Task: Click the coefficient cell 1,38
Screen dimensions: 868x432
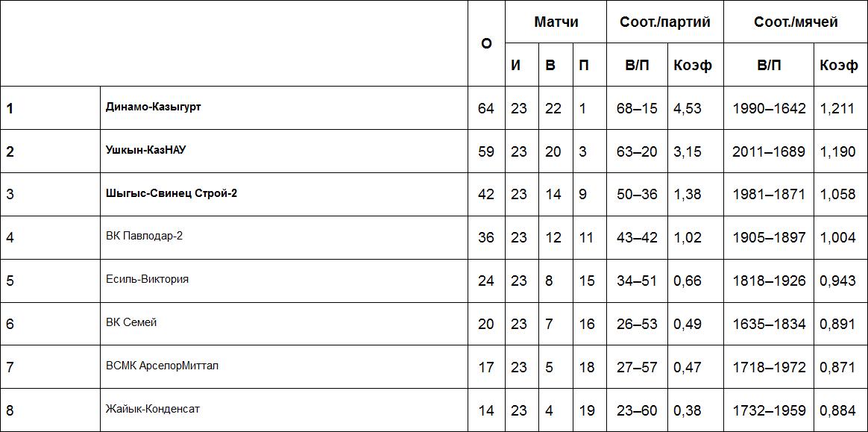Action: [x=688, y=195]
